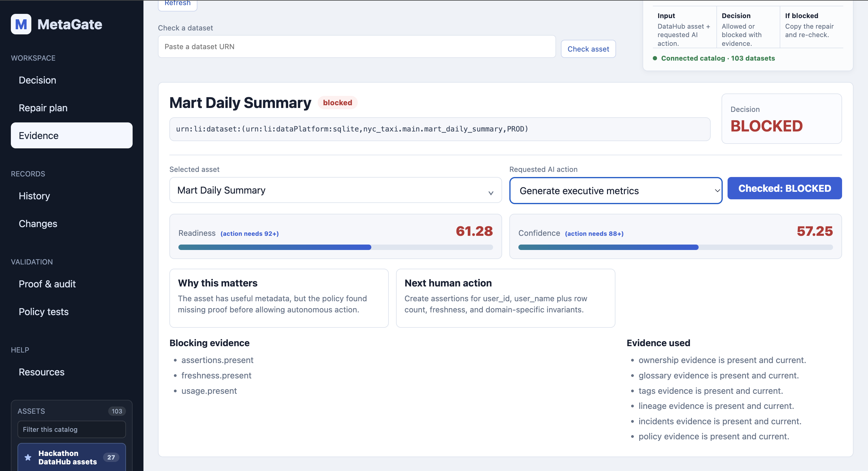Image resolution: width=868 pixels, height=471 pixels.
Task: Click the 27 count badge on Hackathon assets
Action: pos(111,457)
